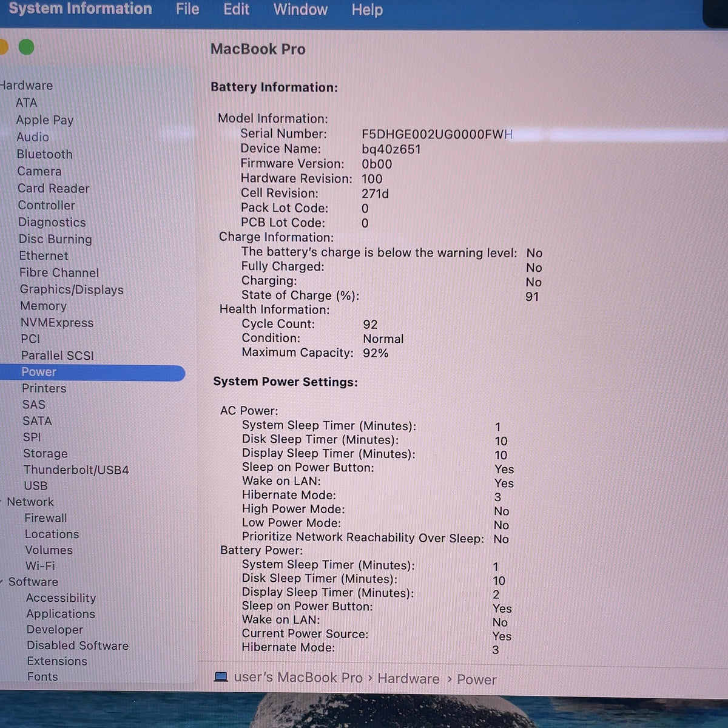Screen dimensions: 728x728
Task: Select Firewall in the sidebar
Action: click(x=46, y=518)
